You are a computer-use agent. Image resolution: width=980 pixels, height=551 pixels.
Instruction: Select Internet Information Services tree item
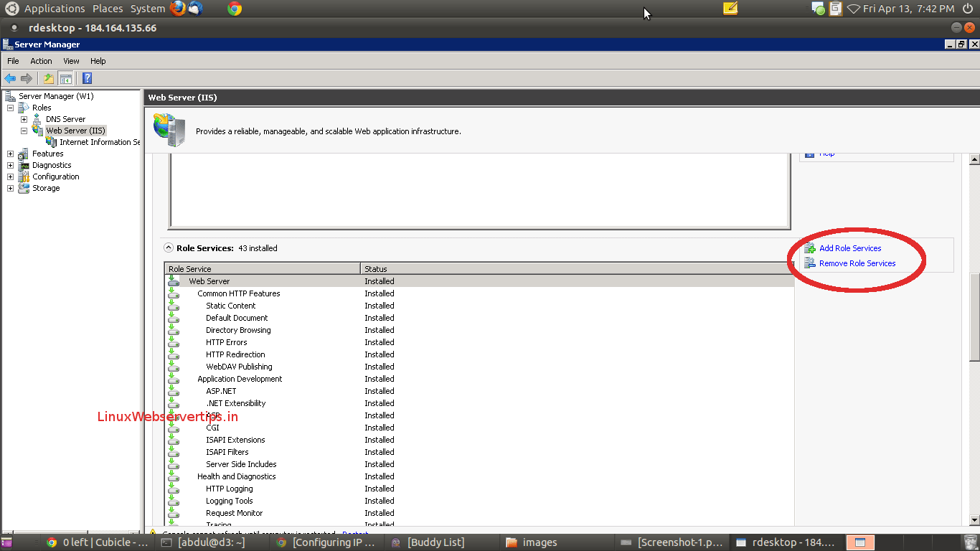(x=100, y=142)
